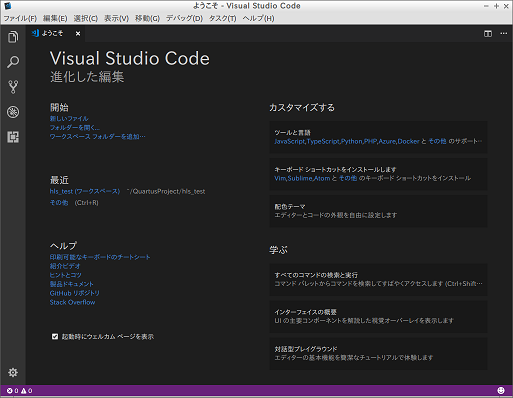Click その他 link in keyboard shortcuts card
Viewport: 513px width, 398px height.
pos(348,178)
